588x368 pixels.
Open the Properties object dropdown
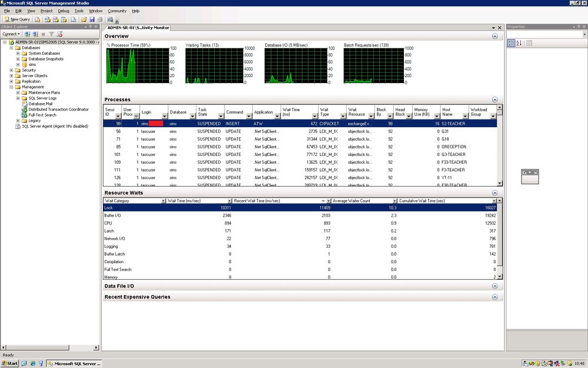click(584, 34)
